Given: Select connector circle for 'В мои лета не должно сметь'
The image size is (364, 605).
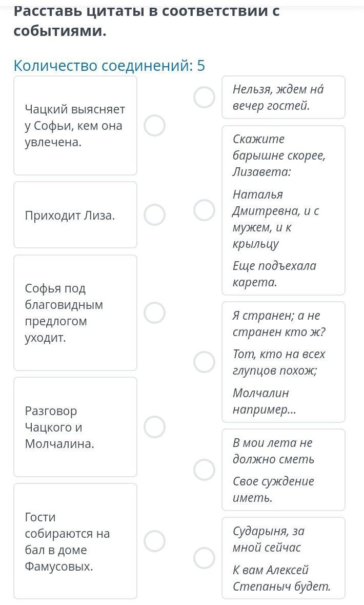Looking at the screenshot, I should (x=205, y=470).
